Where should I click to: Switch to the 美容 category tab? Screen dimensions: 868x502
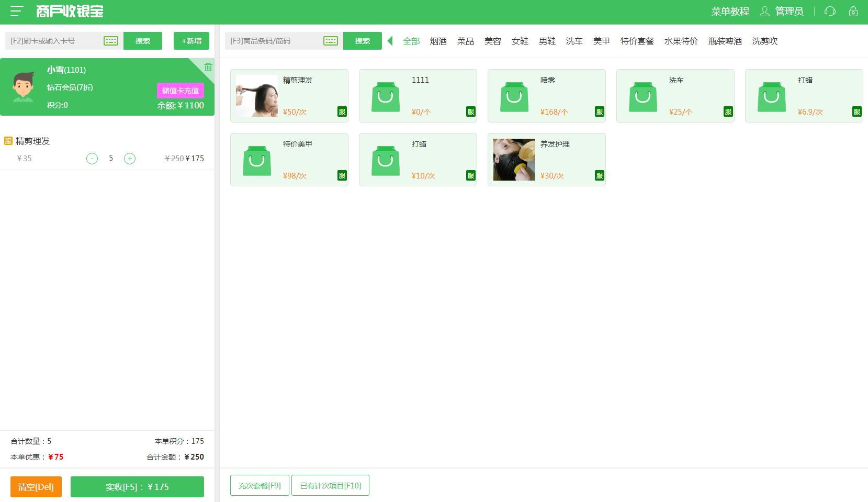(492, 41)
